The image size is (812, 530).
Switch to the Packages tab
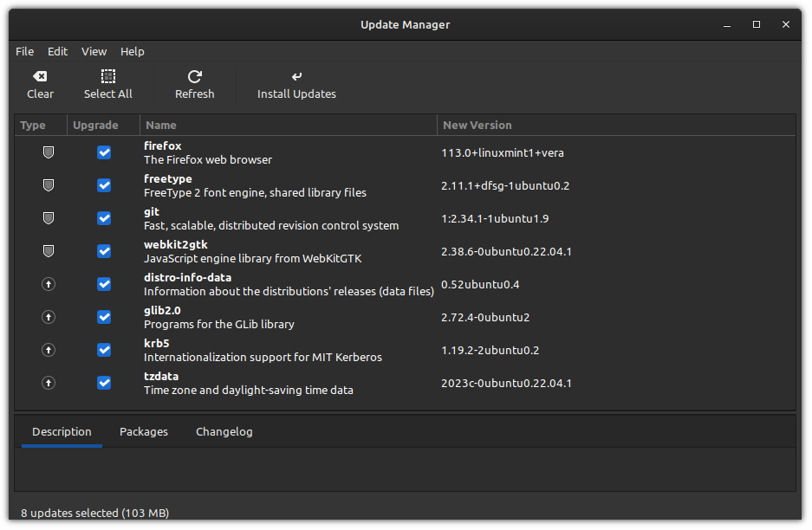[x=144, y=431]
